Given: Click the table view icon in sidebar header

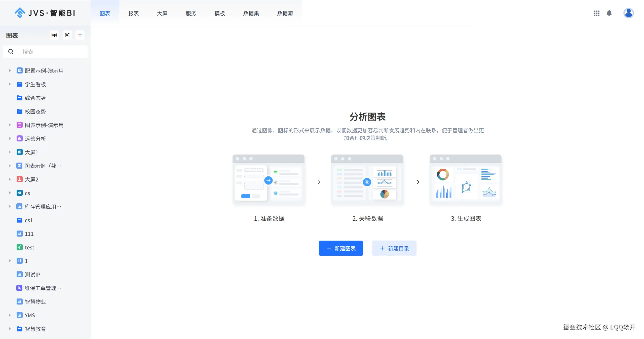Looking at the screenshot, I should tap(54, 35).
